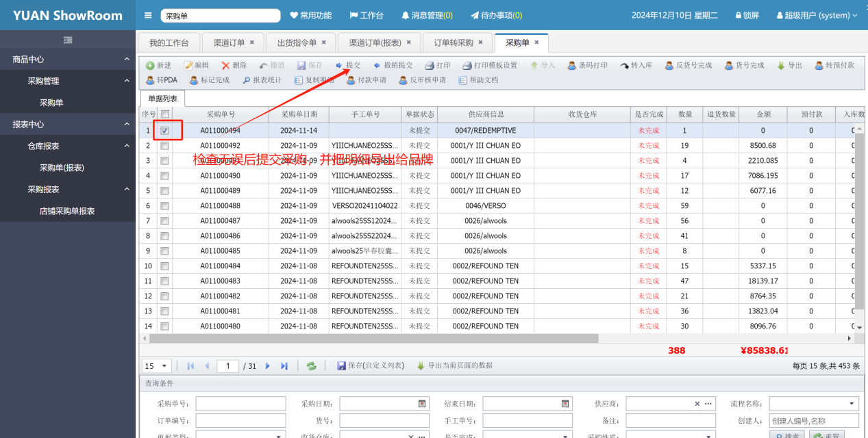Collapse the sidebar with indent icon
This screenshot has height=438, width=868.
pyautogui.click(x=68, y=40)
